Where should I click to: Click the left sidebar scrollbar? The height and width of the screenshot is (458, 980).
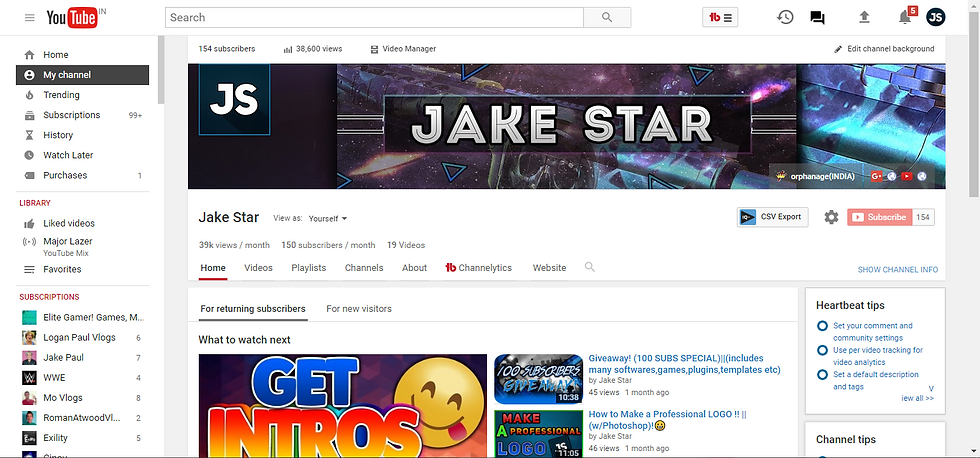[161, 69]
